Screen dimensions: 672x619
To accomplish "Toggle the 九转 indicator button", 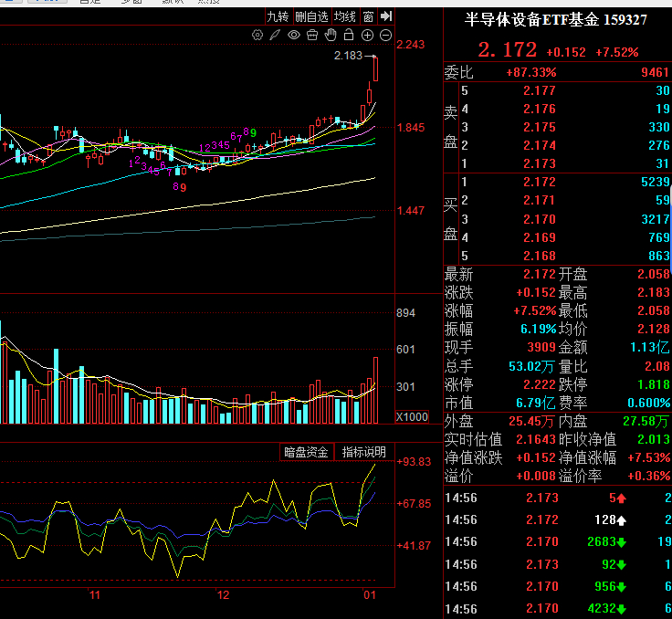I will [278, 16].
